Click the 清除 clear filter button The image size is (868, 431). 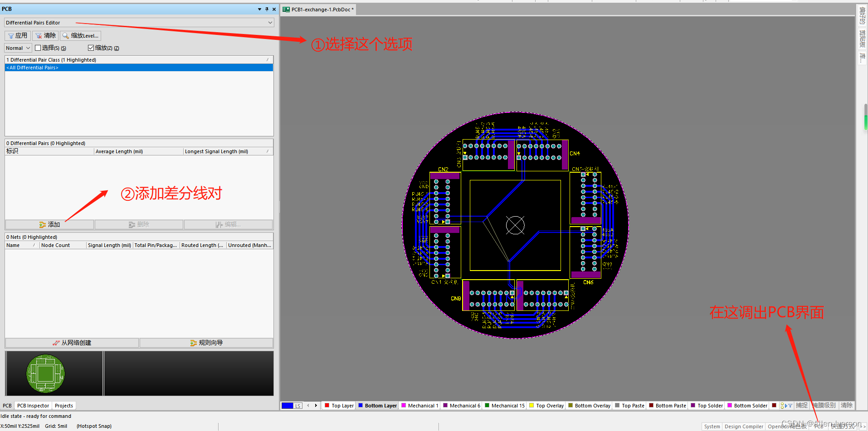pos(46,36)
